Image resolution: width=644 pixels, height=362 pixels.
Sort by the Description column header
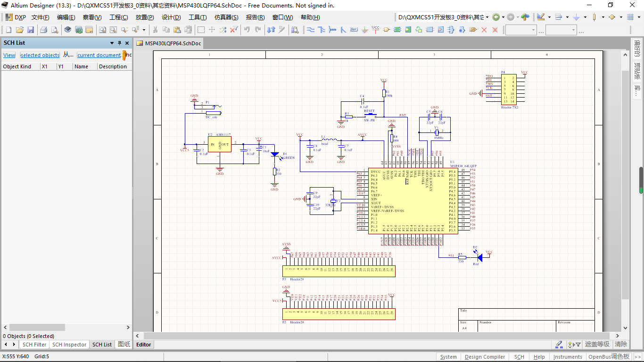pos(114,66)
